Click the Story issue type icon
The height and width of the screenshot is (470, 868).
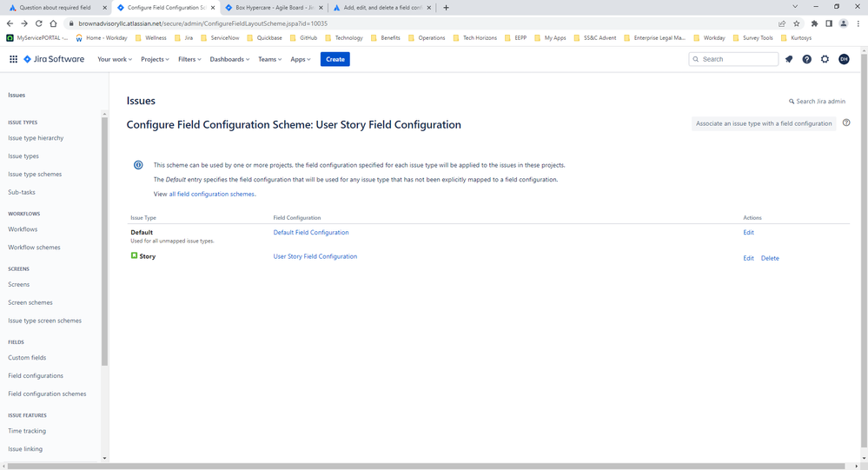coord(134,255)
